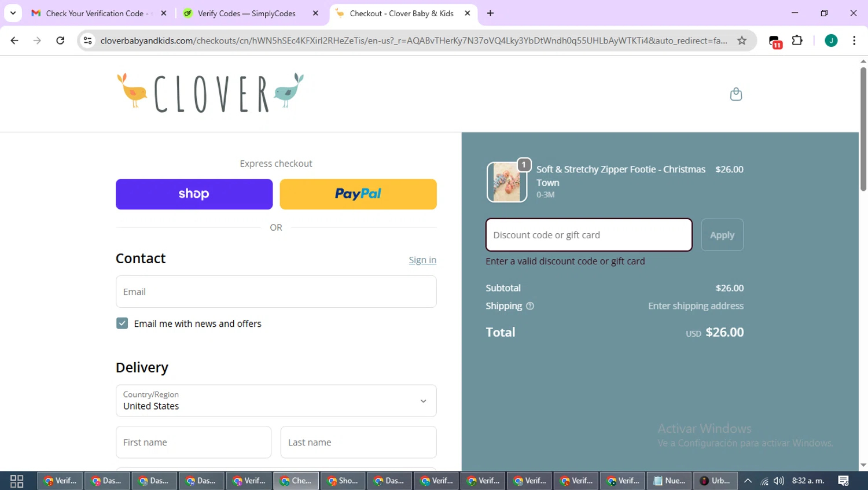The width and height of the screenshot is (868, 490).
Task: Reload the checkout page
Action: tap(60, 40)
